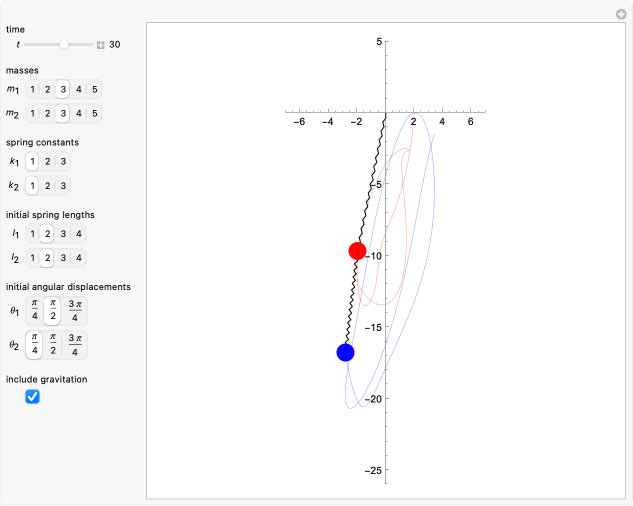The image size is (633, 506).
Task: Set initial spring length l1 to 3
Action: click(63, 234)
